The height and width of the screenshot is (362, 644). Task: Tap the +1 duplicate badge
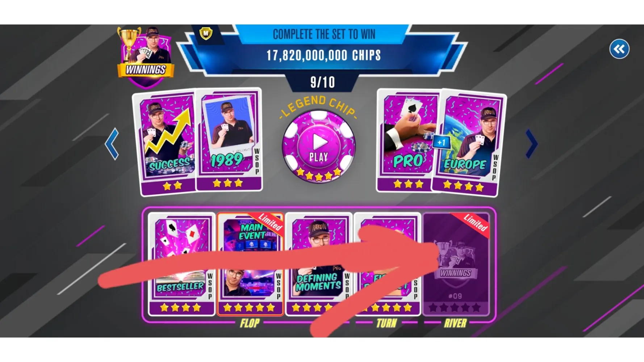click(441, 142)
